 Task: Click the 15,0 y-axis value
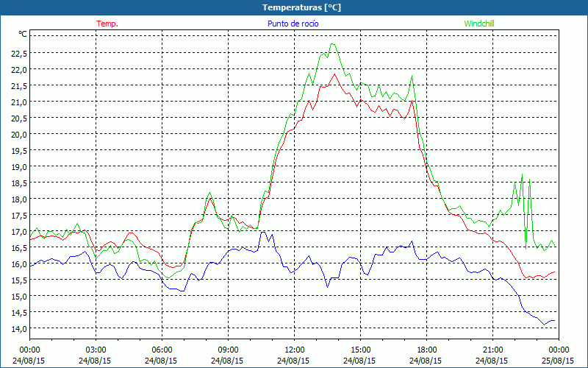[x=19, y=297]
